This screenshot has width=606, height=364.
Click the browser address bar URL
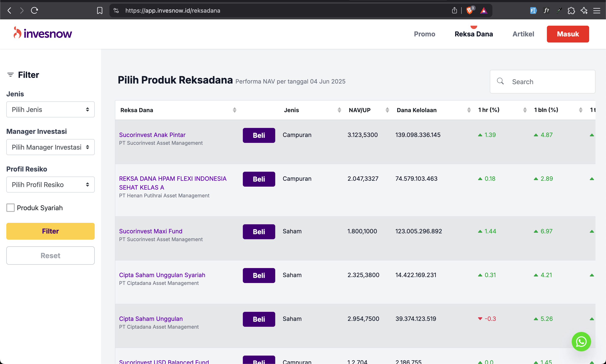[173, 11]
